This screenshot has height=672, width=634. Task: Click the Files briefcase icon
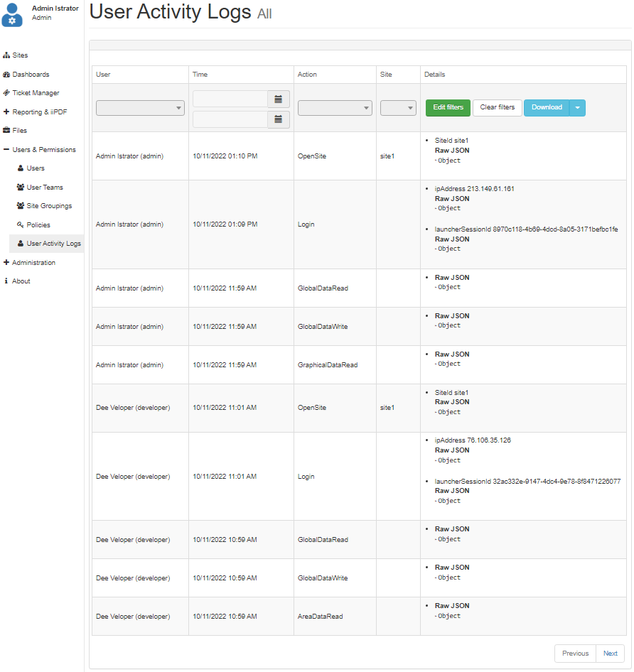[6, 130]
